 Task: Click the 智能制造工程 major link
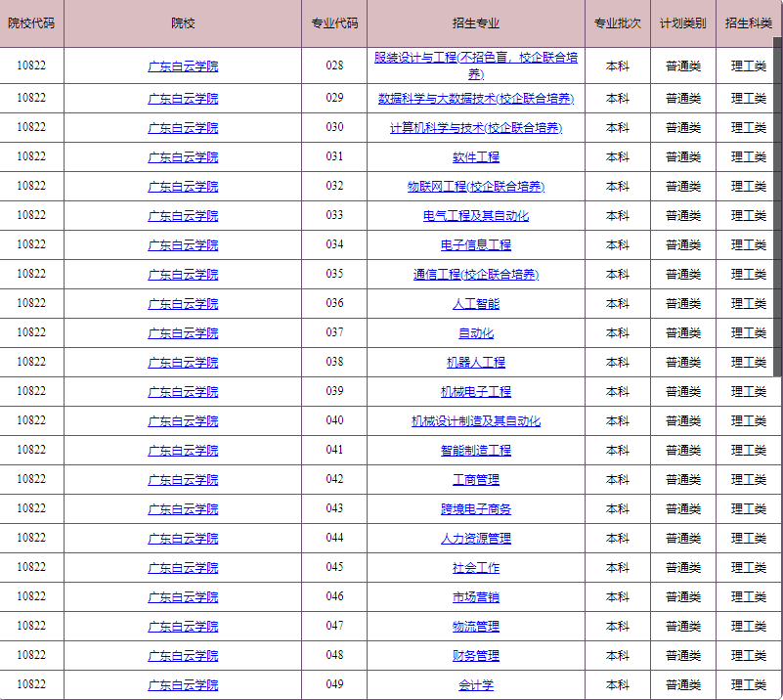[x=475, y=451]
